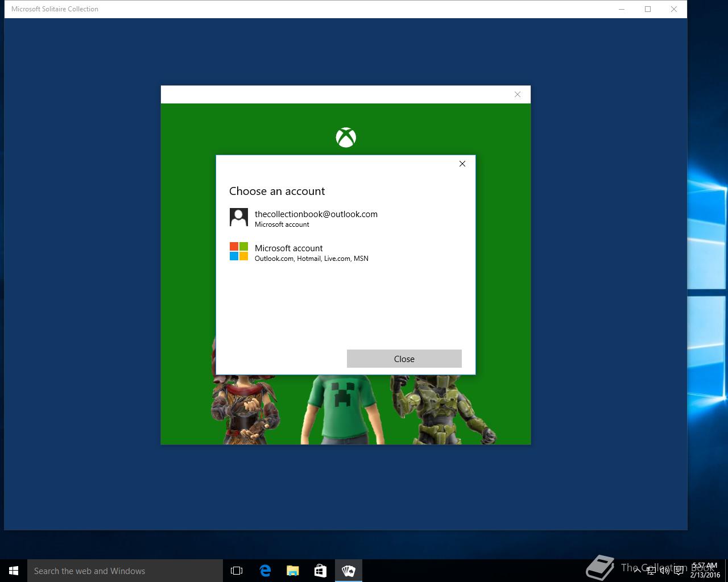Open the Windows Start menu
Image resolution: width=728 pixels, height=582 pixels.
tap(14, 571)
